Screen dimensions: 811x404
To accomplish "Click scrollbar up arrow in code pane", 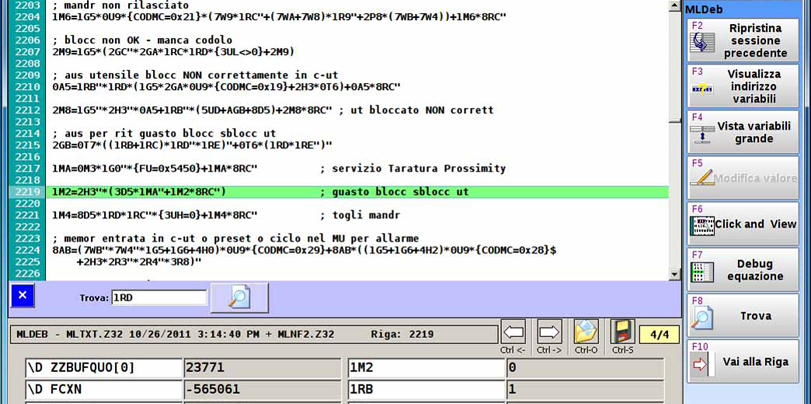I will (674, 6).
